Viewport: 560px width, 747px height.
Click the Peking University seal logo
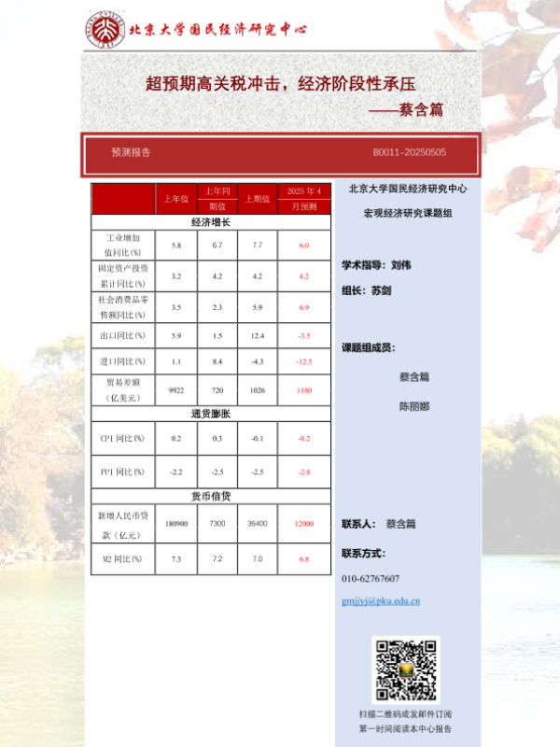[105, 29]
